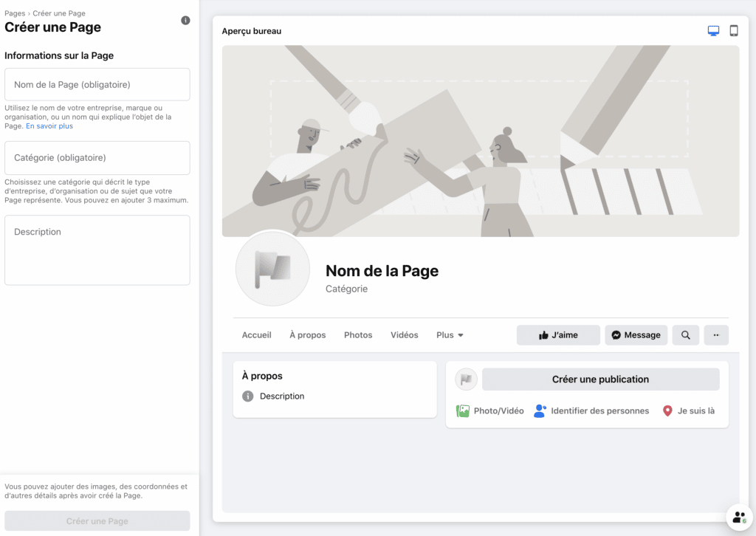Follow the En savoir plus link
Screen dimensions: 756x536
[49, 126]
